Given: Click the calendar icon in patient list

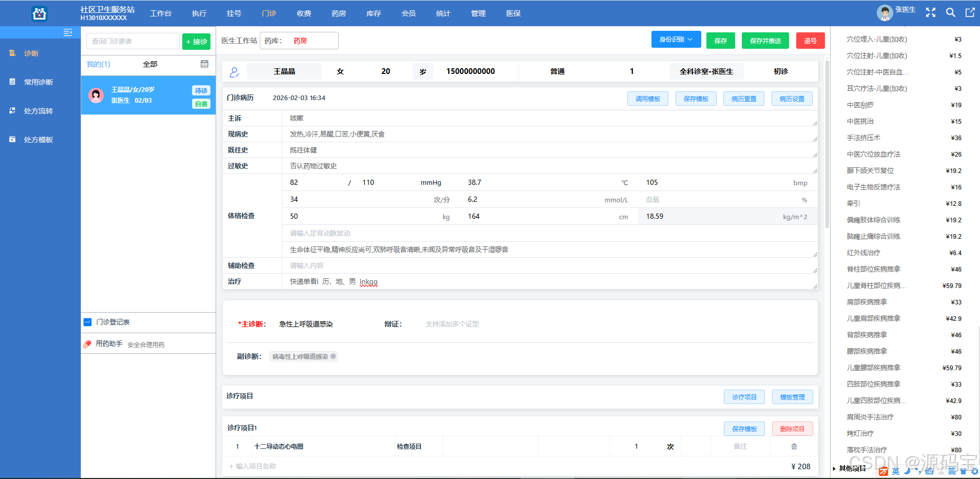Looking at the screenshot, I should tap(204, 64).
